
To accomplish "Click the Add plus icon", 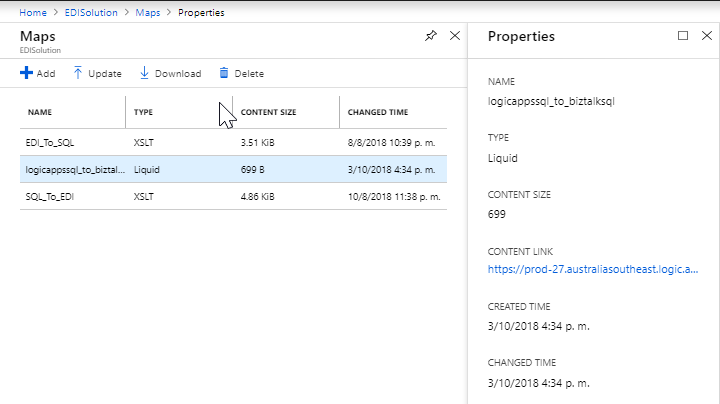I will pyautogui.click(x=26, y=73).
